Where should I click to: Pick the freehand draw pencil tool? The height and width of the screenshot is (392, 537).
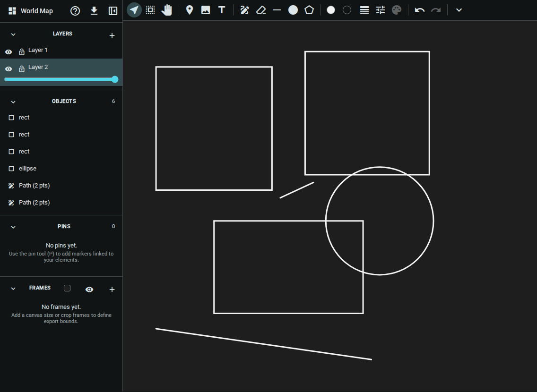click(244, 10)
